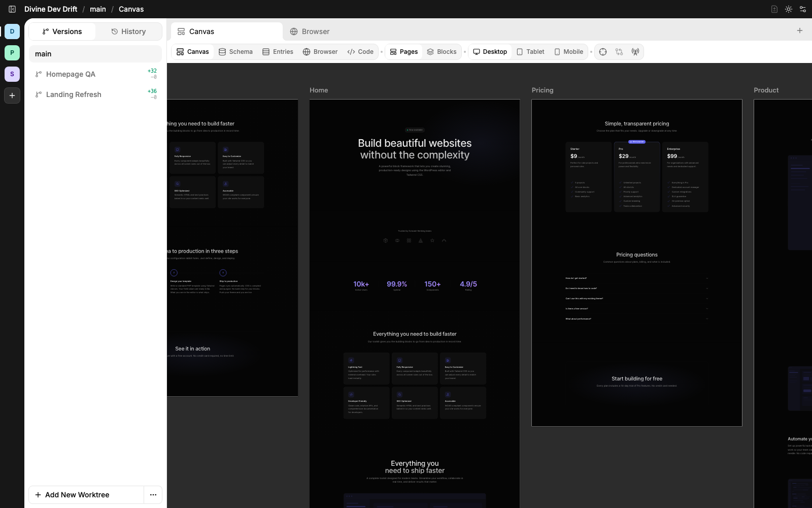Click 'See it in action' heading
The height and width of the screenshot is (508, 812).
pos(192,348)
